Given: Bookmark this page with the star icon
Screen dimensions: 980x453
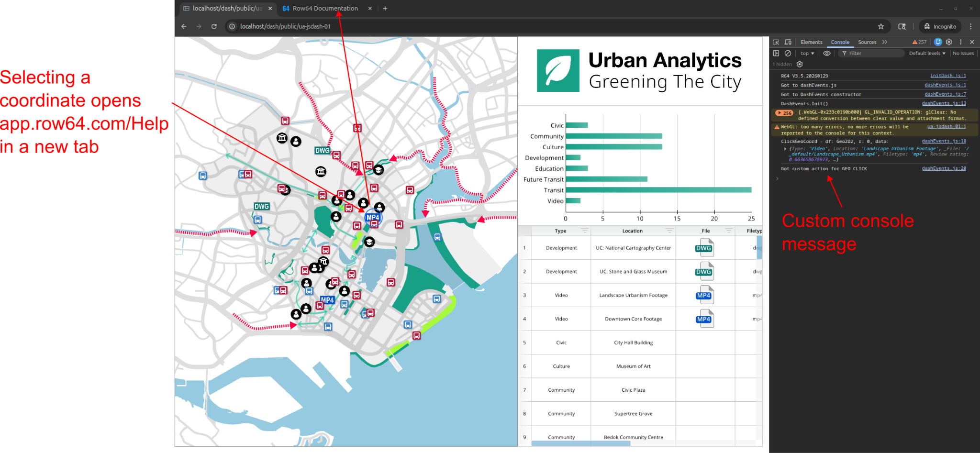Looking at the screenshot, I should 881,26.
